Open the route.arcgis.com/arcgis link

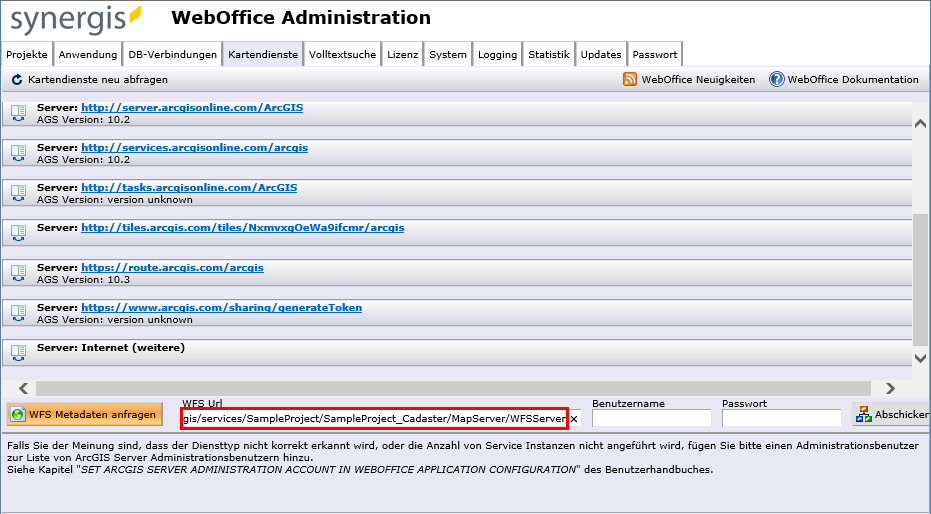coord(172,267)
